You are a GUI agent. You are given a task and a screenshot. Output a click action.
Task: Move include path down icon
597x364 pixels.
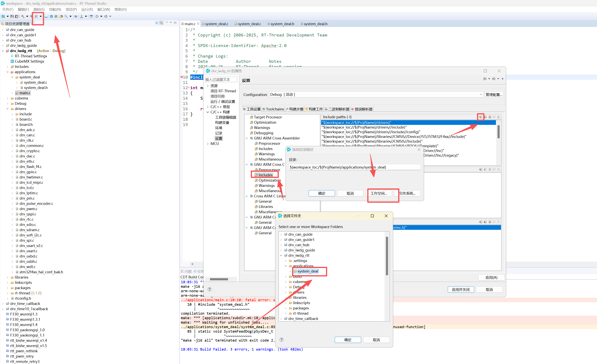499,117
